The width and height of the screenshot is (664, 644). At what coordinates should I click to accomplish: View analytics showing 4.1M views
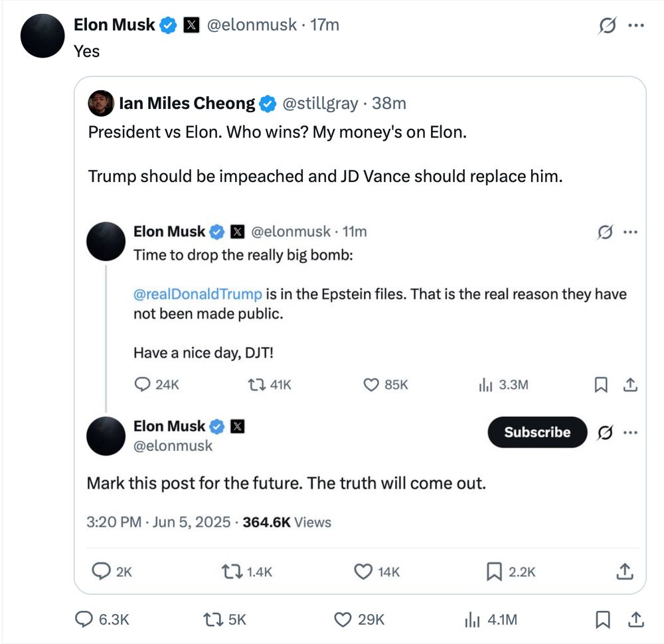471,619
